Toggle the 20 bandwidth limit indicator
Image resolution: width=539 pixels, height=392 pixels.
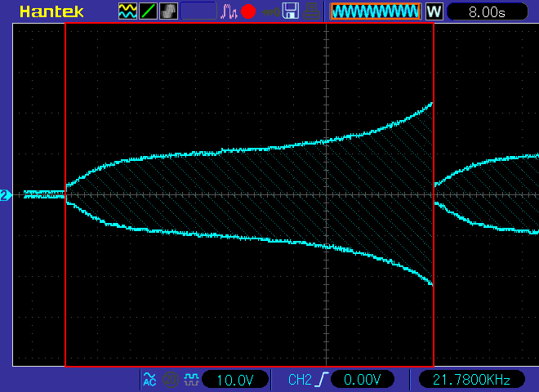(170, 380)
